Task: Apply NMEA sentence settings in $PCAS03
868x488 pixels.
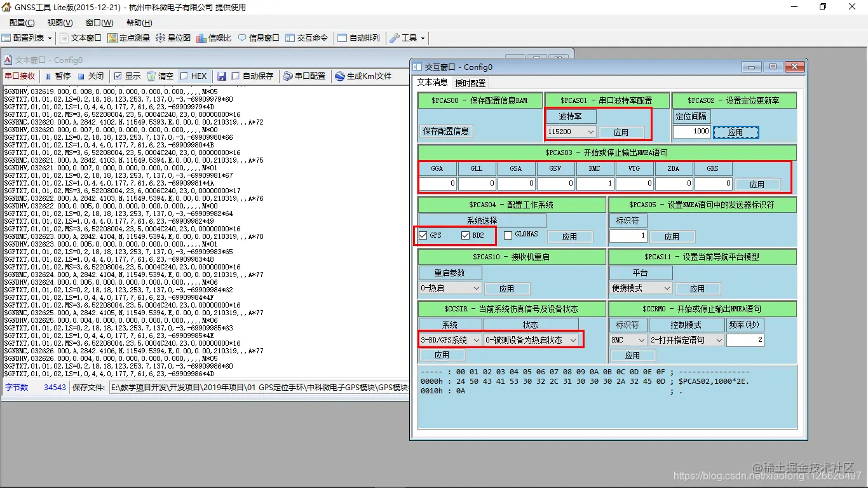Action: [x=757, y=184]
